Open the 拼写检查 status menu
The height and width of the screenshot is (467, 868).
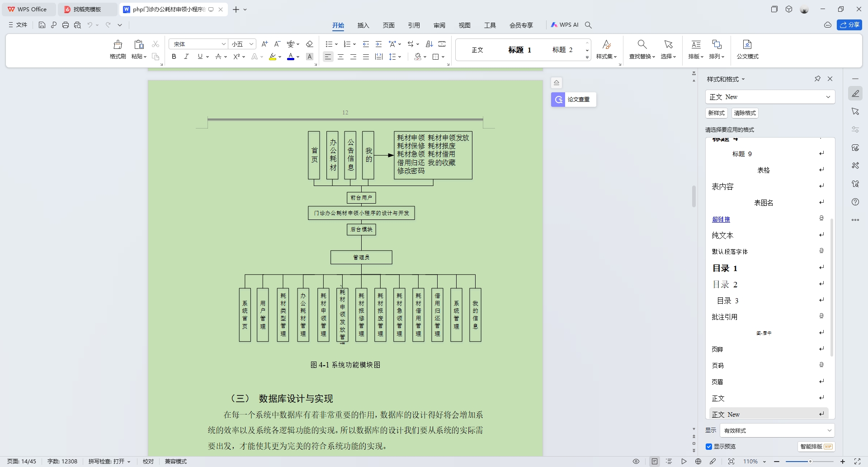(x=109, y=462)
